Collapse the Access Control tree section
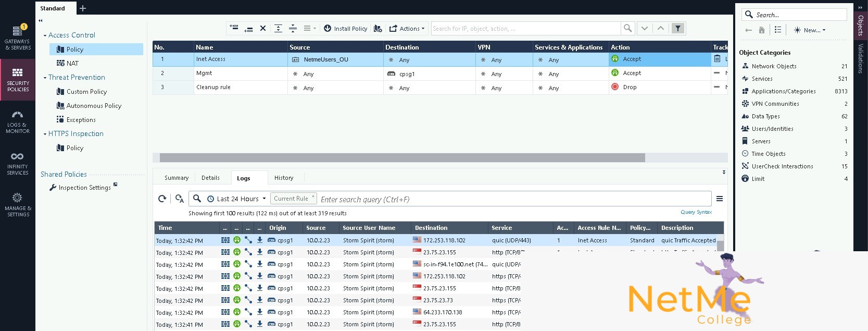Viewport: 868px width, 331px height. pyautogui.click(x=45, y=35)
